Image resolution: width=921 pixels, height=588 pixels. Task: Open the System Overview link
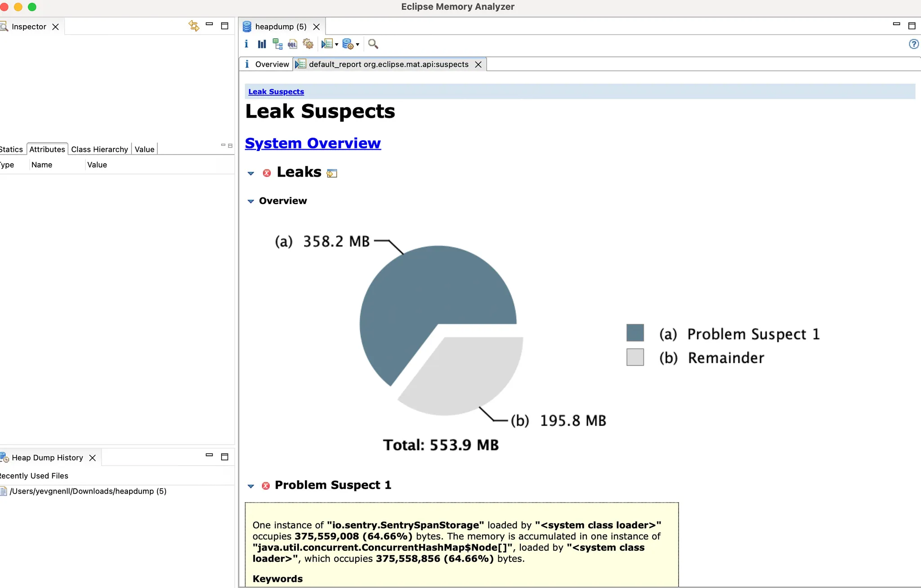313,143
